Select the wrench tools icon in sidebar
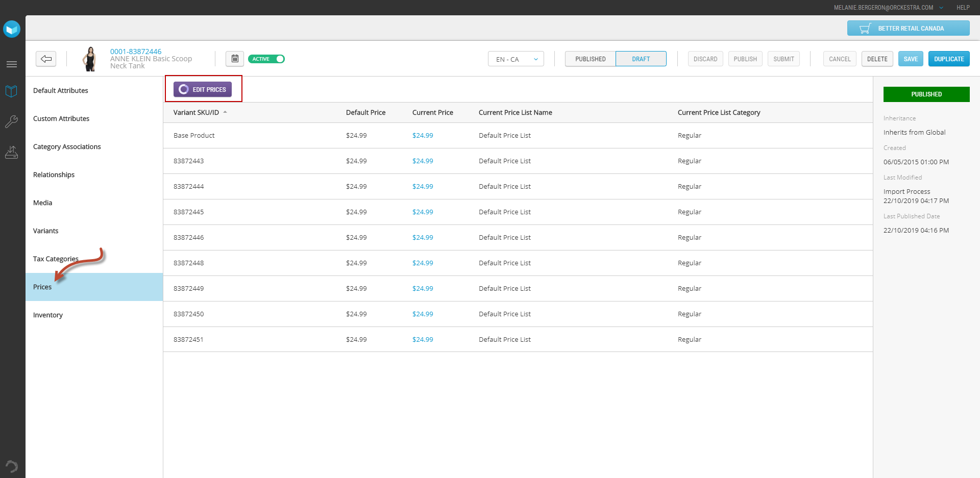The height and width of the screenshot is (478, 980). click(x=11, y=121)
